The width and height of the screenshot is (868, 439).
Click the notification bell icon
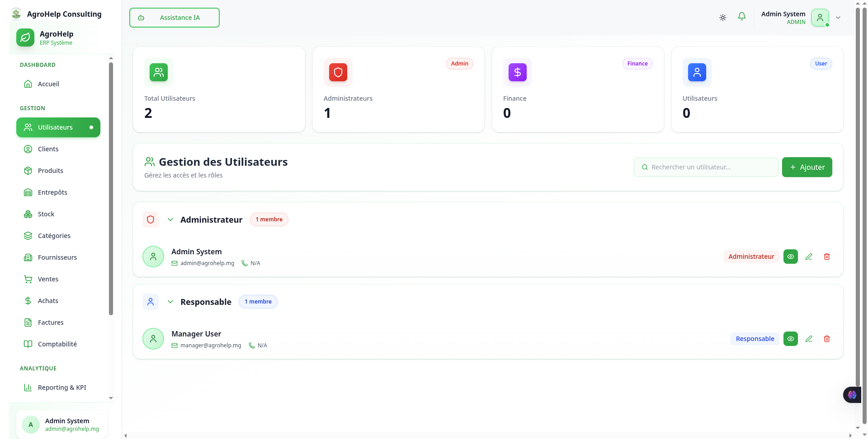pos(742,17)
